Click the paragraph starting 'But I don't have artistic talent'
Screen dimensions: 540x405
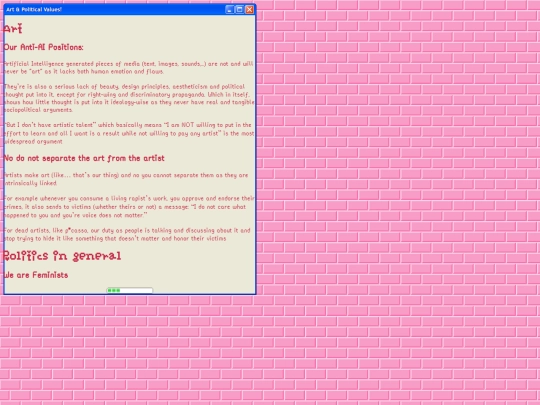(x=129, y=133)
